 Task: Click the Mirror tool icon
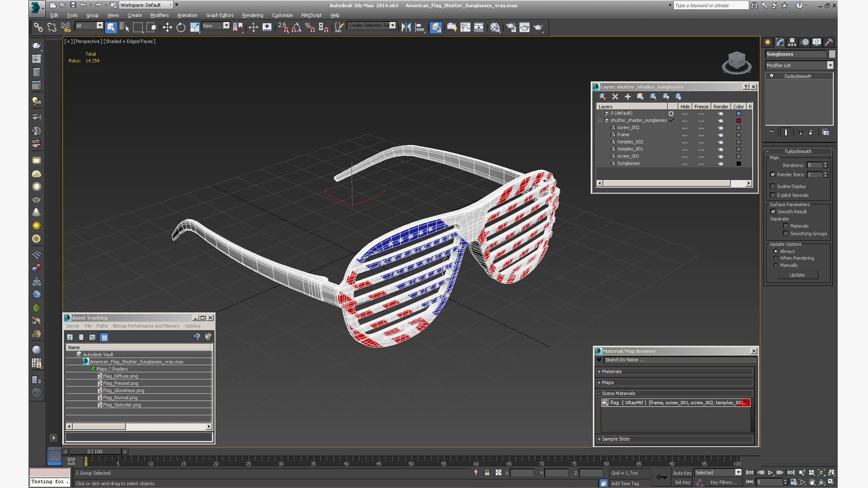406,28
